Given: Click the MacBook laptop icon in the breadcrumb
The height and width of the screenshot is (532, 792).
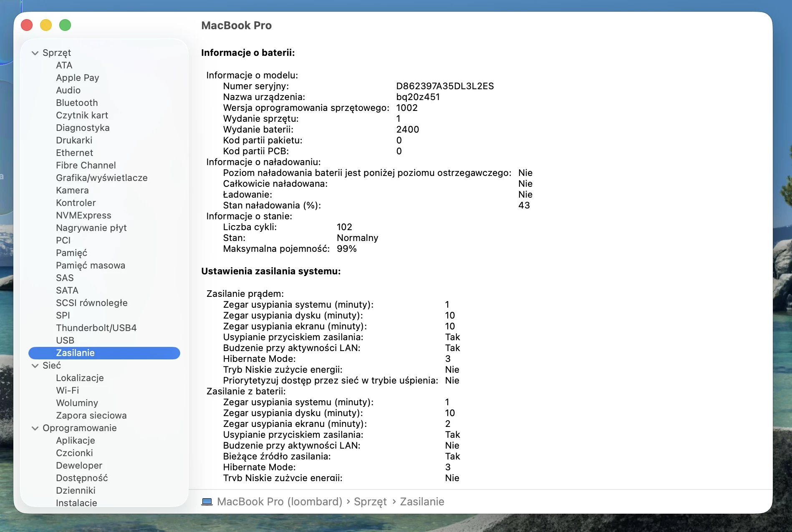Looking at the screenshot, I should click(x=207, y=502).
